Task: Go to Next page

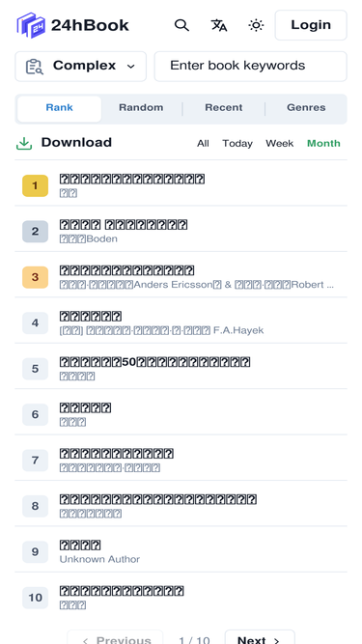Action: pos(260,638)
